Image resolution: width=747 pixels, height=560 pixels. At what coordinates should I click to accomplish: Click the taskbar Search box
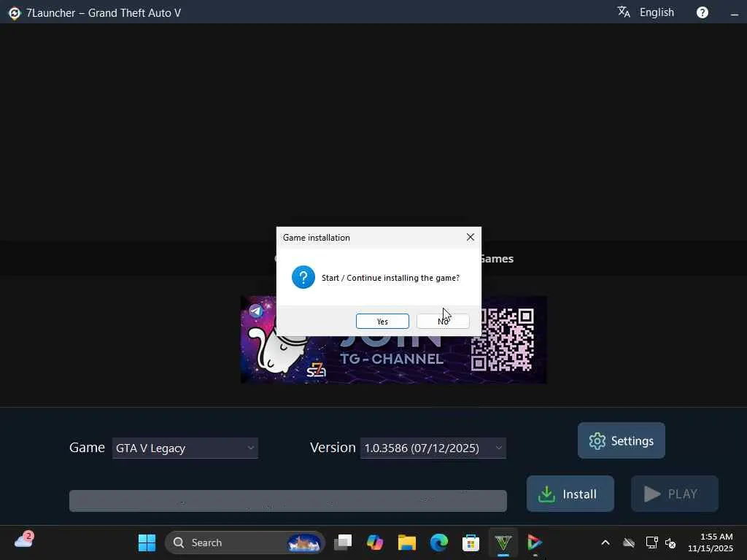245,542
